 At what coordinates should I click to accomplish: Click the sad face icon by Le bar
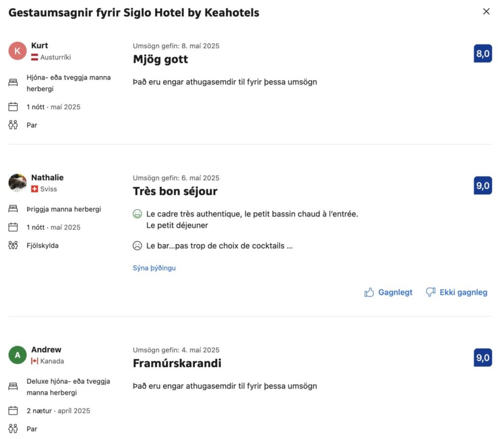[x=137, y=246]
